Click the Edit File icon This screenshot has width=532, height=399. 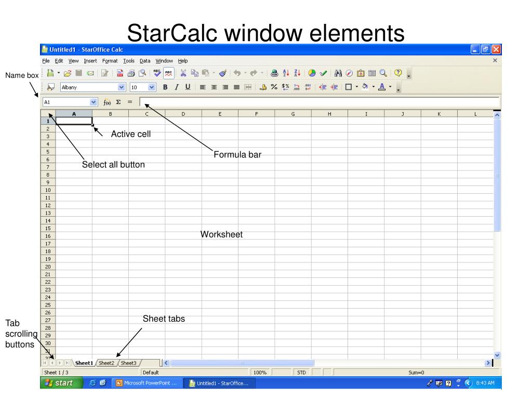[x=105, y=73]
